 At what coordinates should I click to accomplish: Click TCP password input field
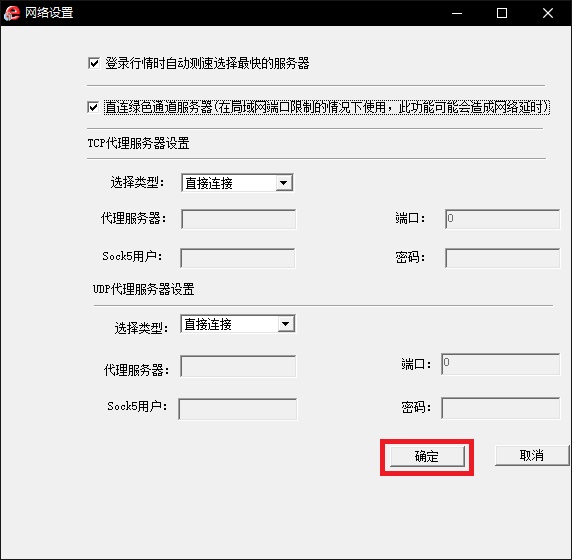pyautogui.click(x=502, y=258)
